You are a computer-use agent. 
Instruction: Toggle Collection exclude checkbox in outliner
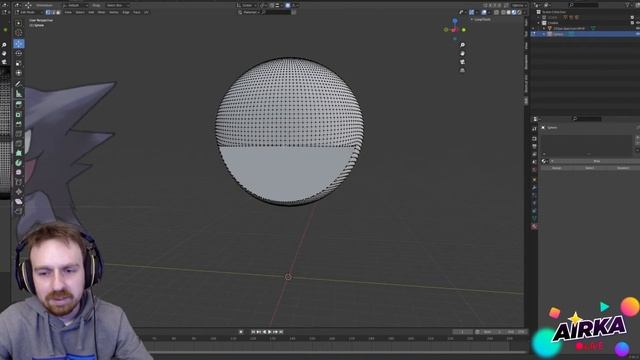point(632,23)
